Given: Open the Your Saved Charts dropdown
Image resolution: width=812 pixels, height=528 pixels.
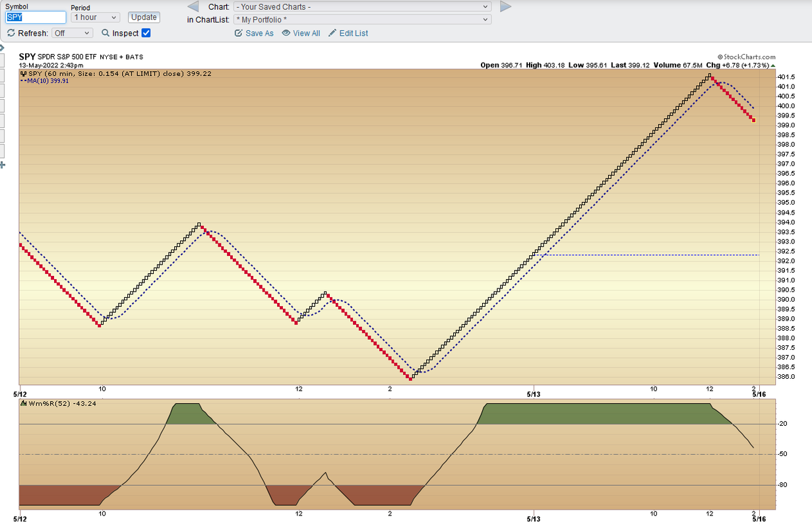Looking at the screenshot, I should click(x=362, y=7).
